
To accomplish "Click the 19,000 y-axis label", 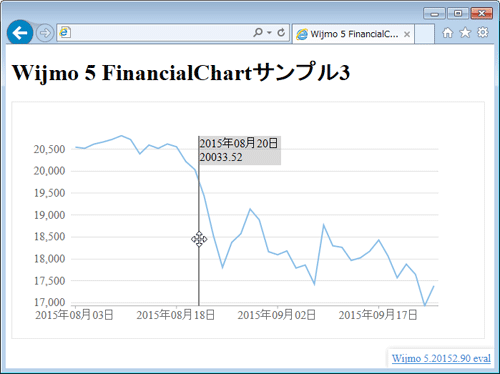I will click(x=50, y=215).
